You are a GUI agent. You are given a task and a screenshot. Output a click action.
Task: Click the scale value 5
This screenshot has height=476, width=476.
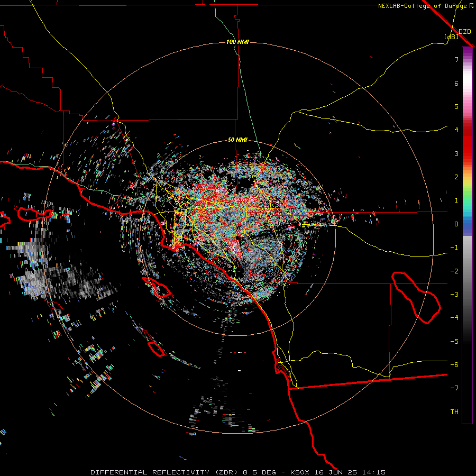tap(456, 106)
